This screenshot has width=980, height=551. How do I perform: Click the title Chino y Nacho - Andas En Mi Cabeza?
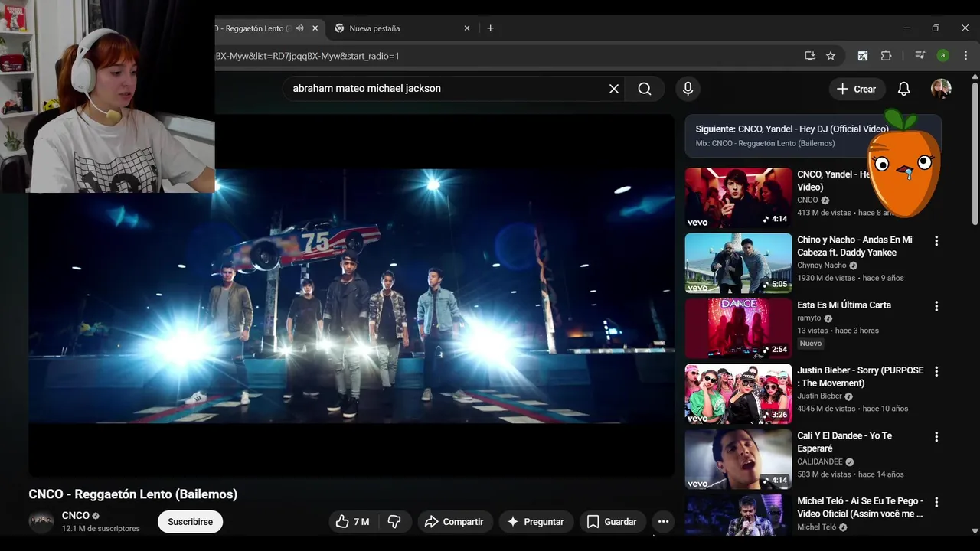coord(854,246)
